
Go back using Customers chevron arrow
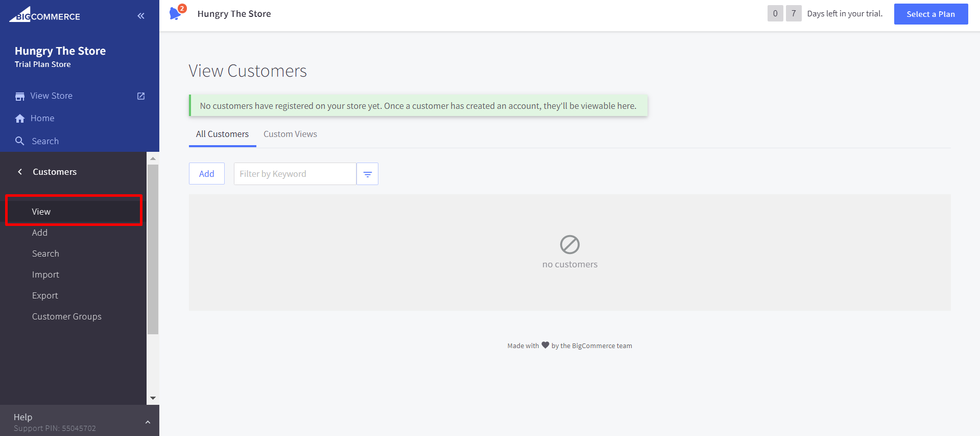(x=20, y=172)
